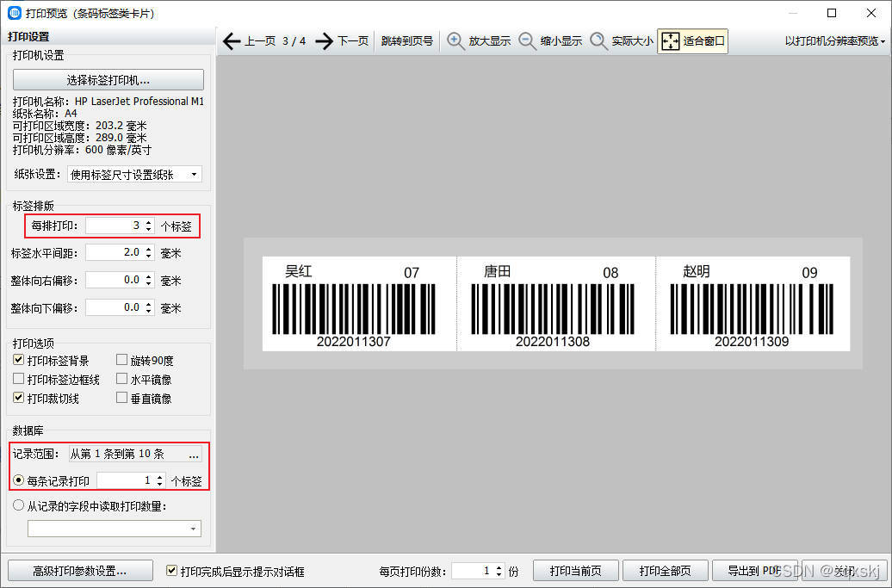Click 打印全部页 button
Viewport: 892px width, 588px height.
click(x=665, y=571)
